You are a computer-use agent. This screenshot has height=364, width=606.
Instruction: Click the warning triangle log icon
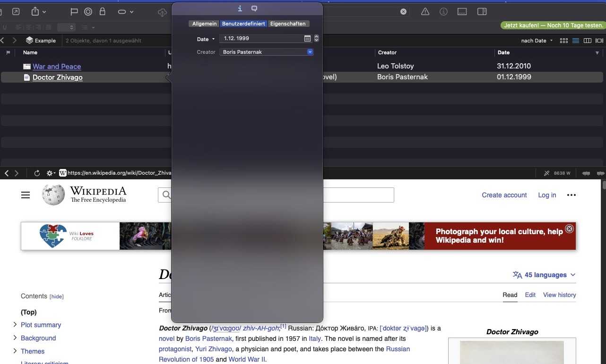[425, 12]
